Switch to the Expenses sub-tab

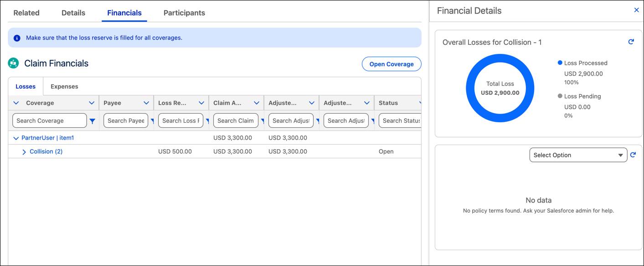pos(64,86)
